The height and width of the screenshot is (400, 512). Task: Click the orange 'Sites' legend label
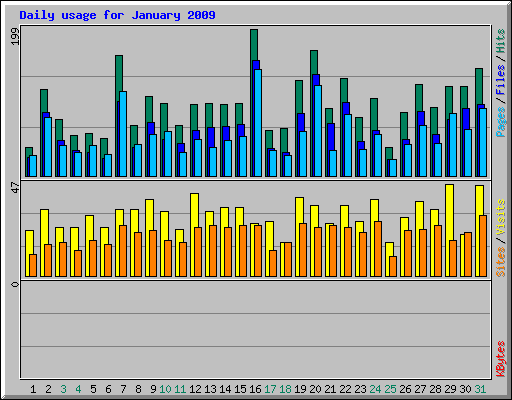point(500,262)
